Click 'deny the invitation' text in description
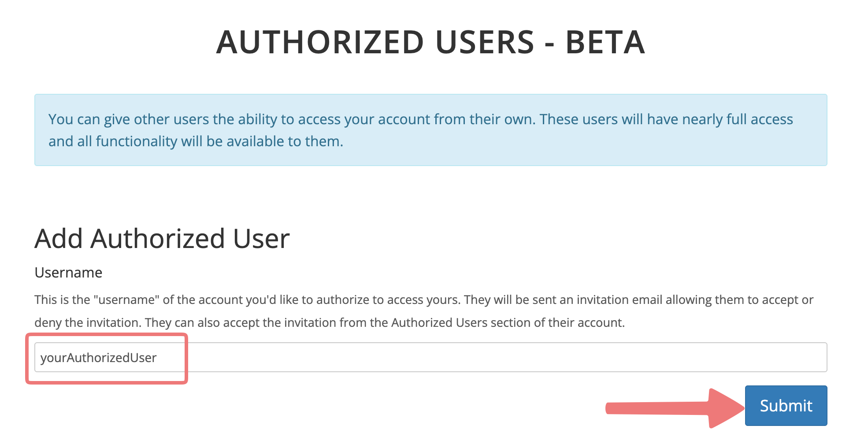Screen dimensions: 868x444 coord(88,323)
